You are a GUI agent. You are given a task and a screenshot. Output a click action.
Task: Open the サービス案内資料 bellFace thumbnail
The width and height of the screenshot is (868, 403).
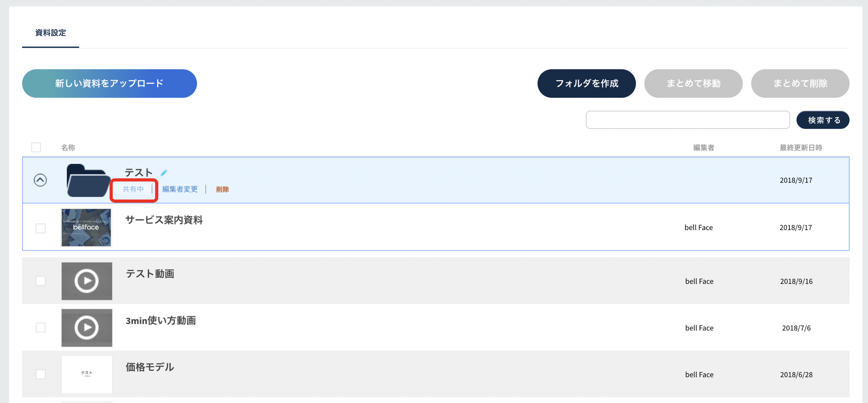tap(86, 227)
